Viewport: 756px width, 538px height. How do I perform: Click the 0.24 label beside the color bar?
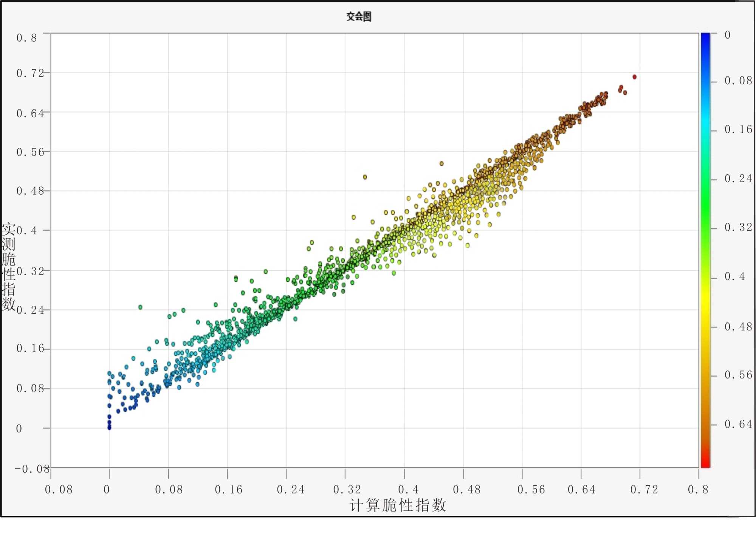pos(738,179)
